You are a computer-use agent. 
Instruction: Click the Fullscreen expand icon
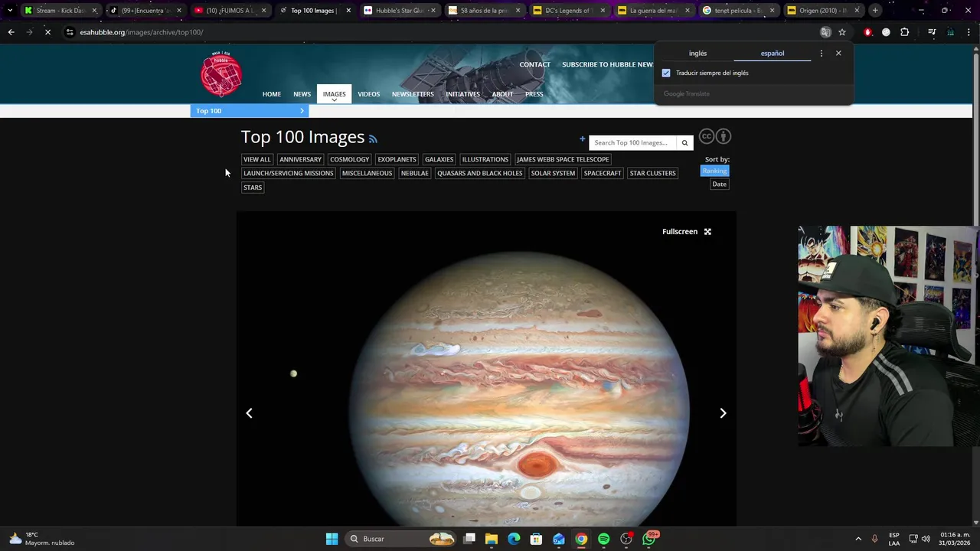pyautogui.click(x=707, y=231)
